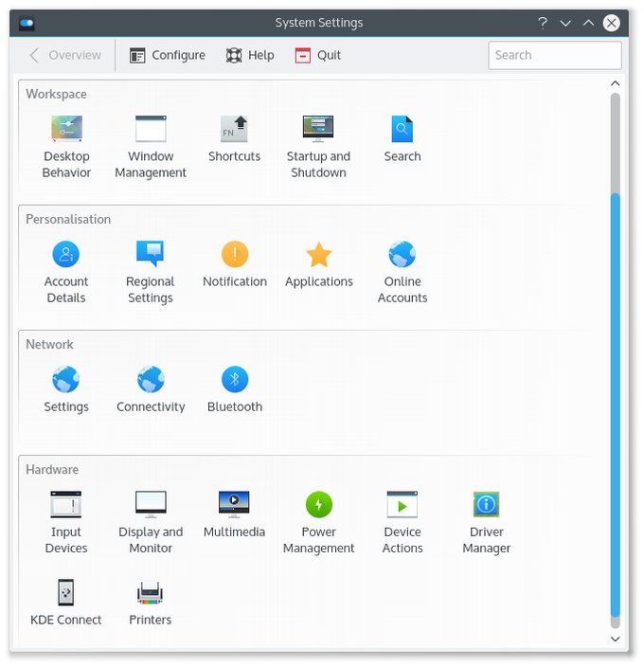Click the Overview back button
The image size is (644, 667).
64,55
